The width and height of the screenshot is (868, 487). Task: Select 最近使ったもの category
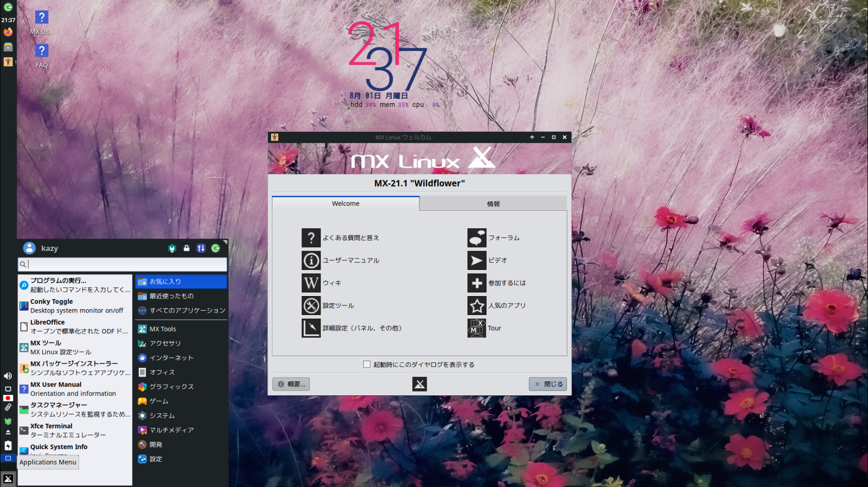point(181,296)
